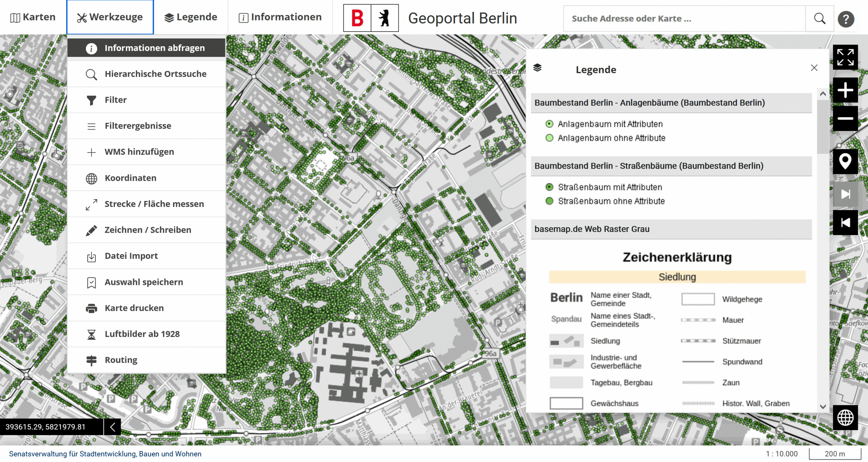Open Senatsverwaltung für Stadtentwicklung link

105,454
